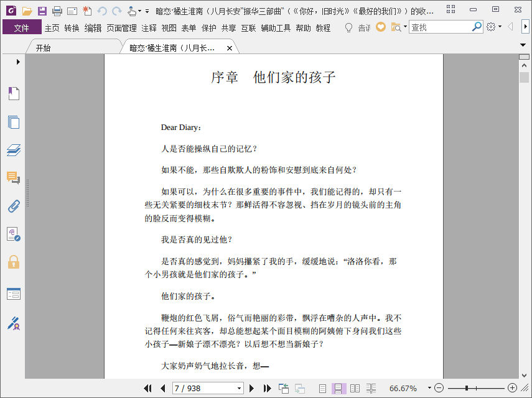Open the 视图 ribbon tab
This screenshot has width=532, height=398.
click(169, 28)
